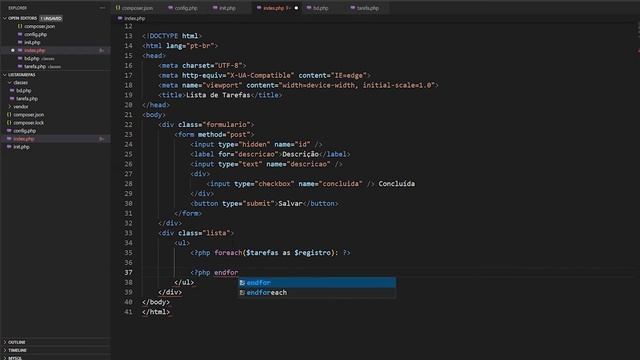Open tarefa.php from the Open Editors list
640x360 pixels.
[x=35, y=67]
